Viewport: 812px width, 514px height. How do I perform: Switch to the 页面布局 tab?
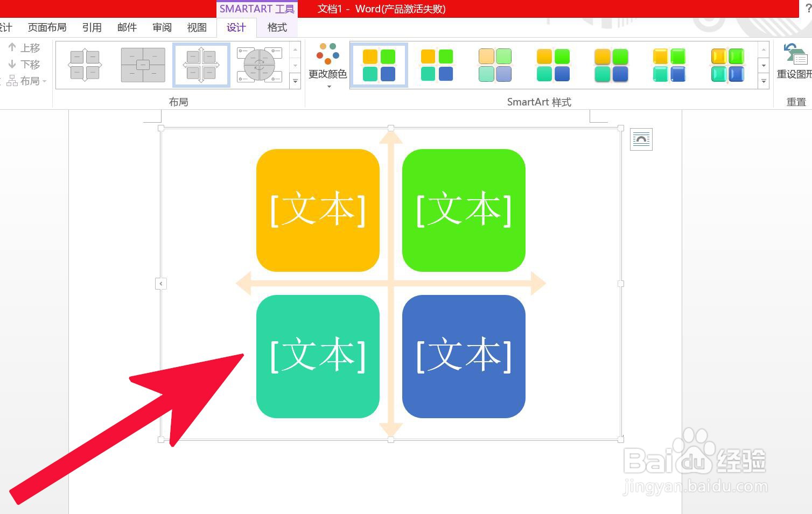pyautogui.click(x=47, y=27)
